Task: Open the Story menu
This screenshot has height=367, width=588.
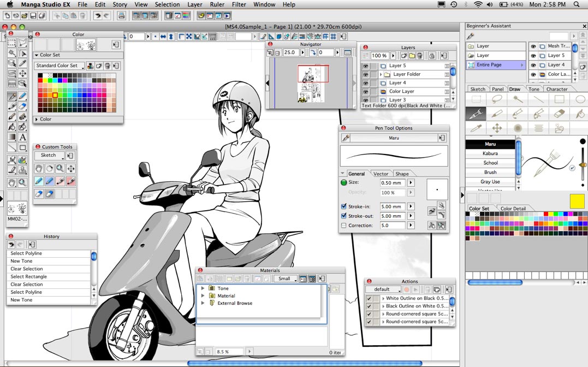Action: tap(120, 4)
